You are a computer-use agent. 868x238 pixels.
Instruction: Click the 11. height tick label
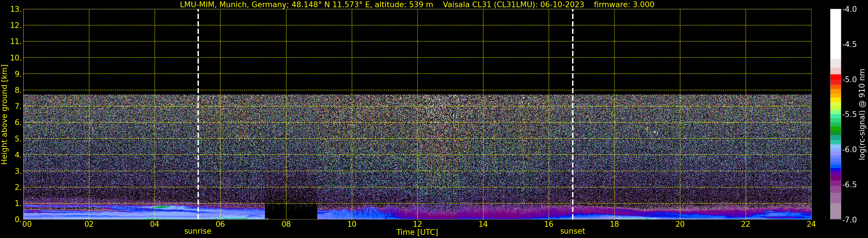[x=16, y=42]
